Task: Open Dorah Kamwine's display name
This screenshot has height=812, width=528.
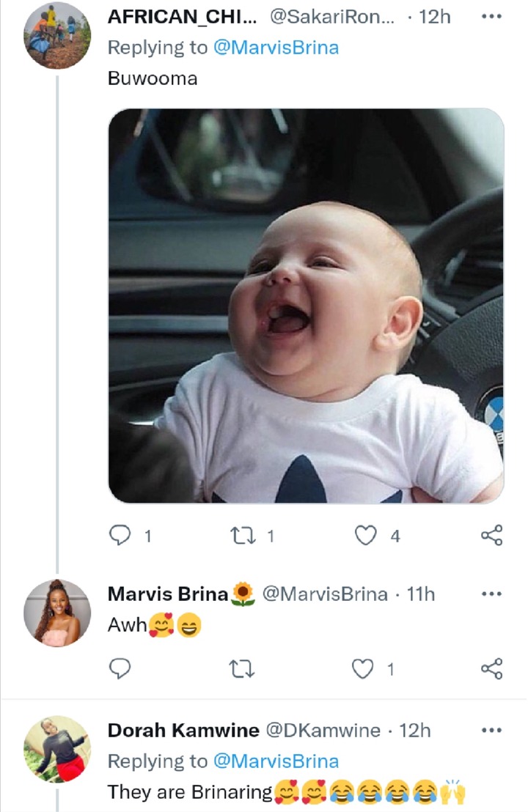Action: [x=183, y=731]
